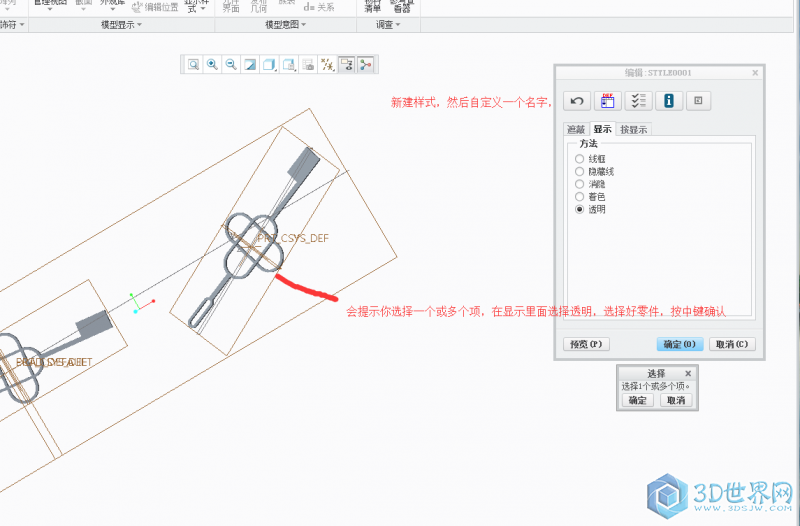Click the Zoom Out magnifier icon

coord(231,64)
